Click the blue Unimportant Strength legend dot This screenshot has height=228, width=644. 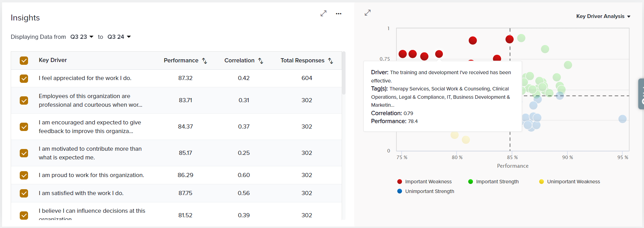400,191
